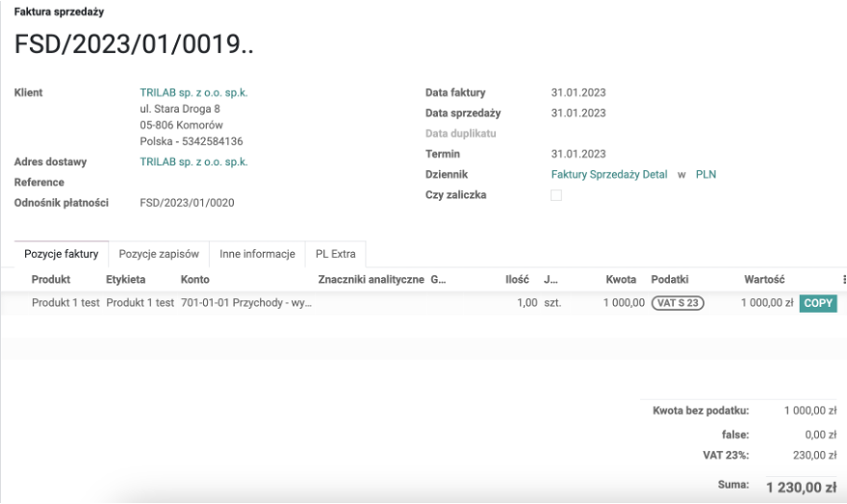Click the VAT S 23 tax tag

click(678, 303)
